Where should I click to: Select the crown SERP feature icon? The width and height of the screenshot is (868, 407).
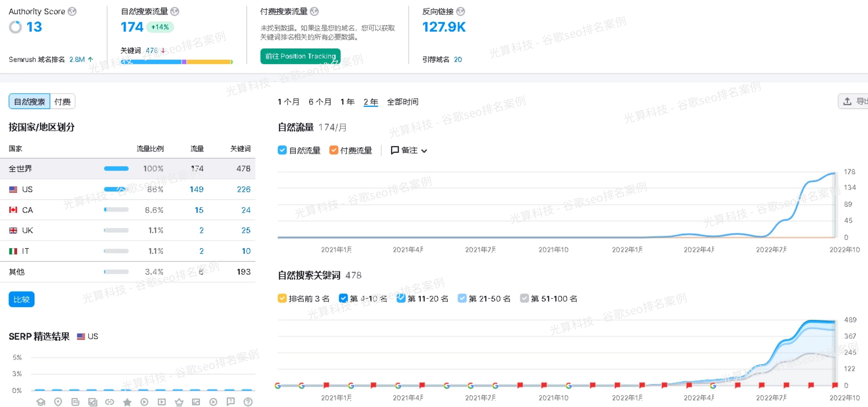pyautogui.click(x=179, y=402)
